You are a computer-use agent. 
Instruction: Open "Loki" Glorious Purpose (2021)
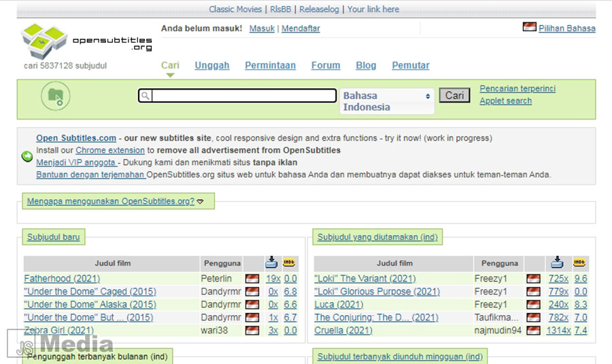[377, 291]
